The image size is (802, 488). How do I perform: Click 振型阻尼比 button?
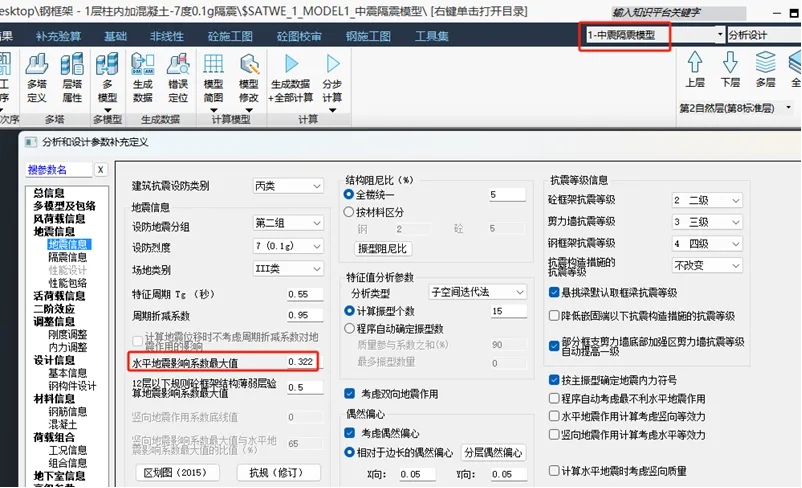coord(383,249)
